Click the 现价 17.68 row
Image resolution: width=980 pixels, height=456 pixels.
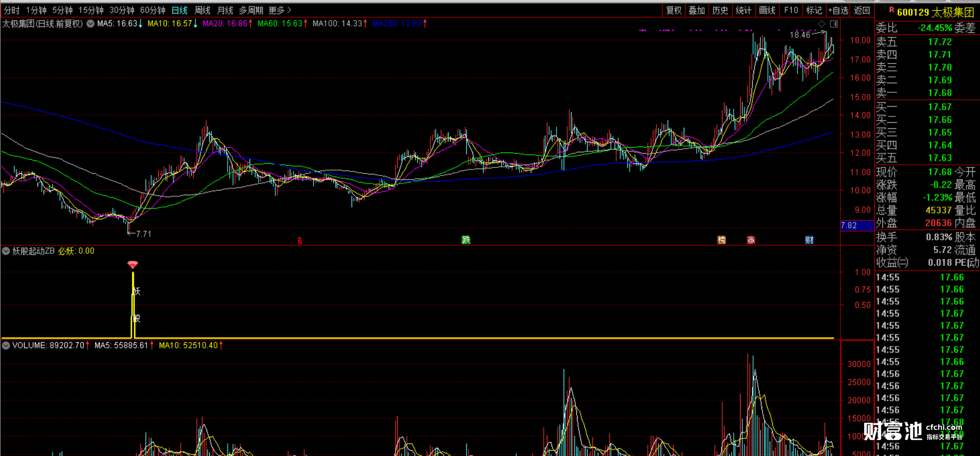pyautogui.click(x=914, y=172)
